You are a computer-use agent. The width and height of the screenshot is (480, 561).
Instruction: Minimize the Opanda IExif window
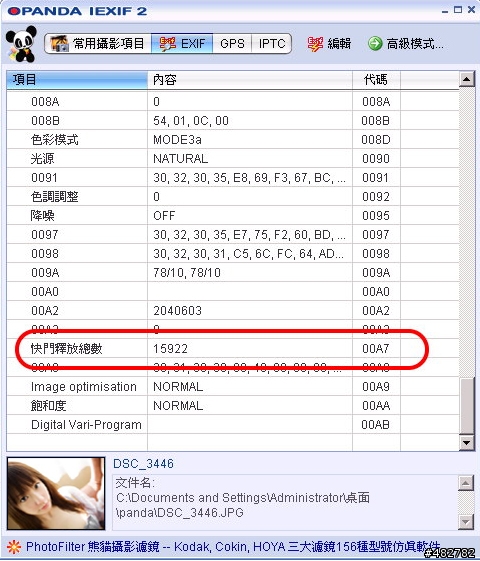tap(445, 11)
